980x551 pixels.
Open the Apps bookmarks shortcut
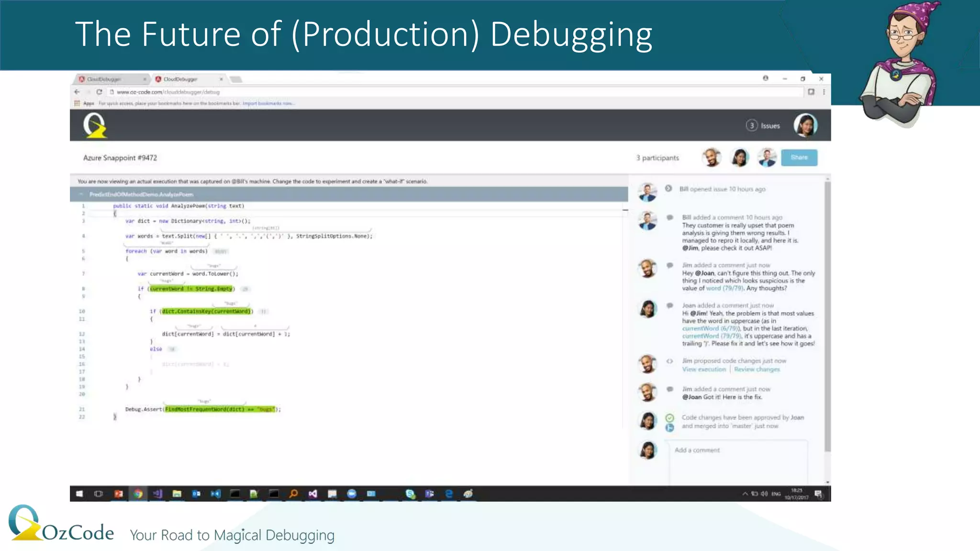(x=85, y=103)
